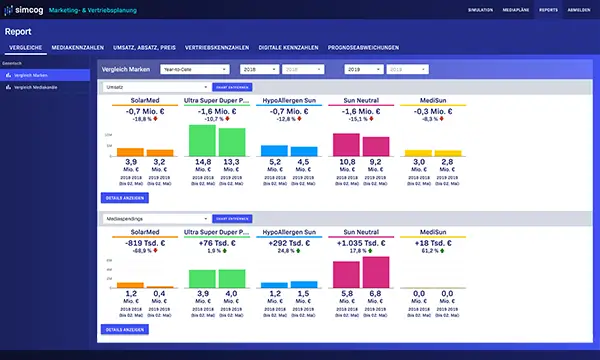
Task: Click the orange 3,9 Umsatz bar of SolarMed
Action: (x=130, y=152)
